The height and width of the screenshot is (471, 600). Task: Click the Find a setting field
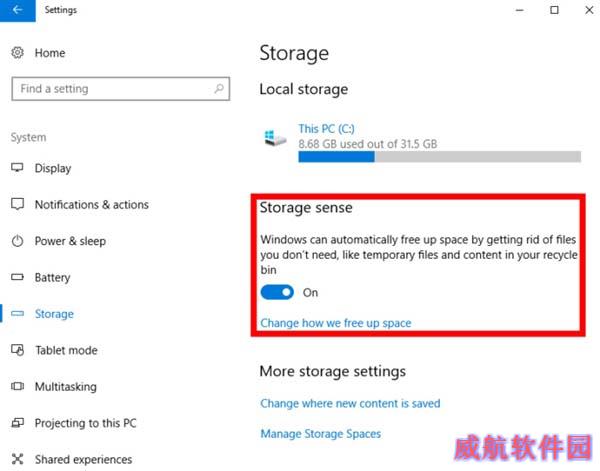121,89
